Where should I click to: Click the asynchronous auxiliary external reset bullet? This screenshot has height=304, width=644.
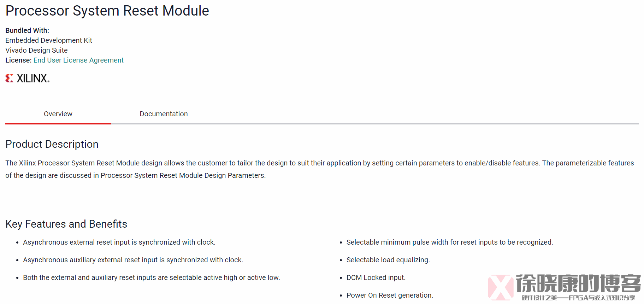(133, 260)
